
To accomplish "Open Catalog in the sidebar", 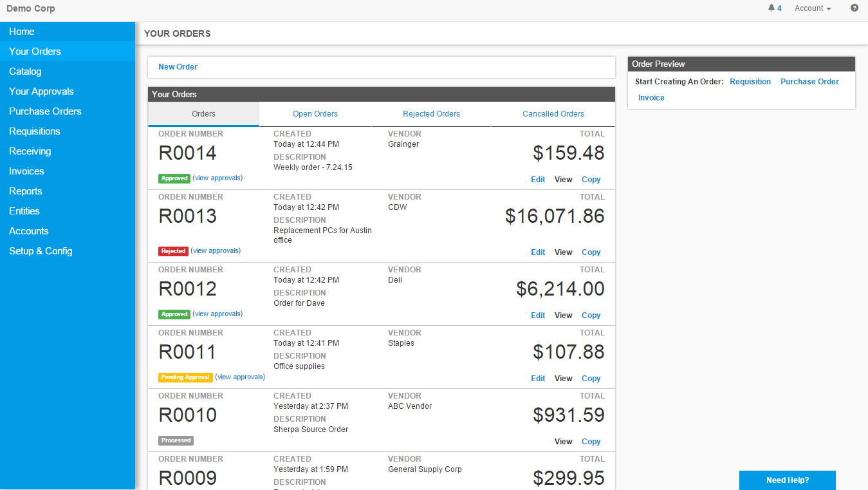I will coord(25,71).
